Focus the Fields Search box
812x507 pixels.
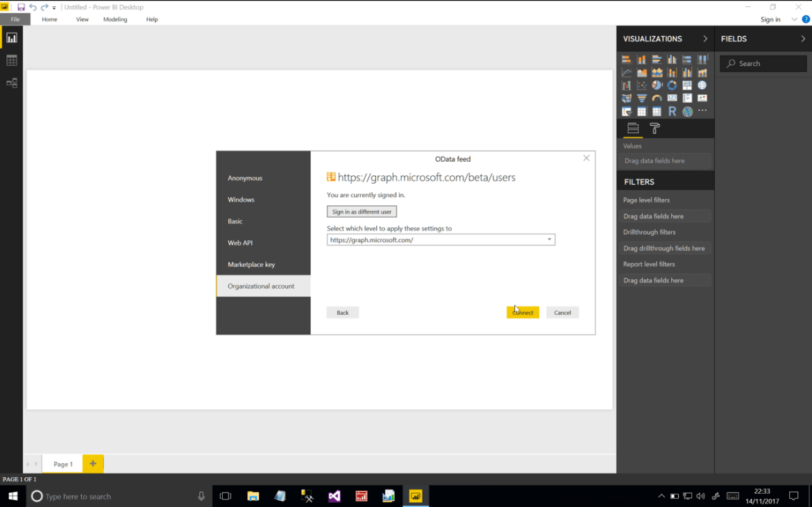[763, 64]
